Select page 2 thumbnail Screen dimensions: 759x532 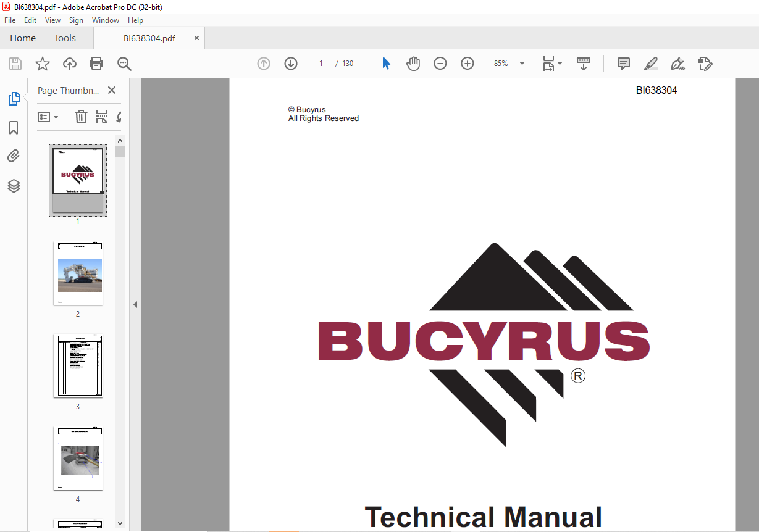pos(78,273)
